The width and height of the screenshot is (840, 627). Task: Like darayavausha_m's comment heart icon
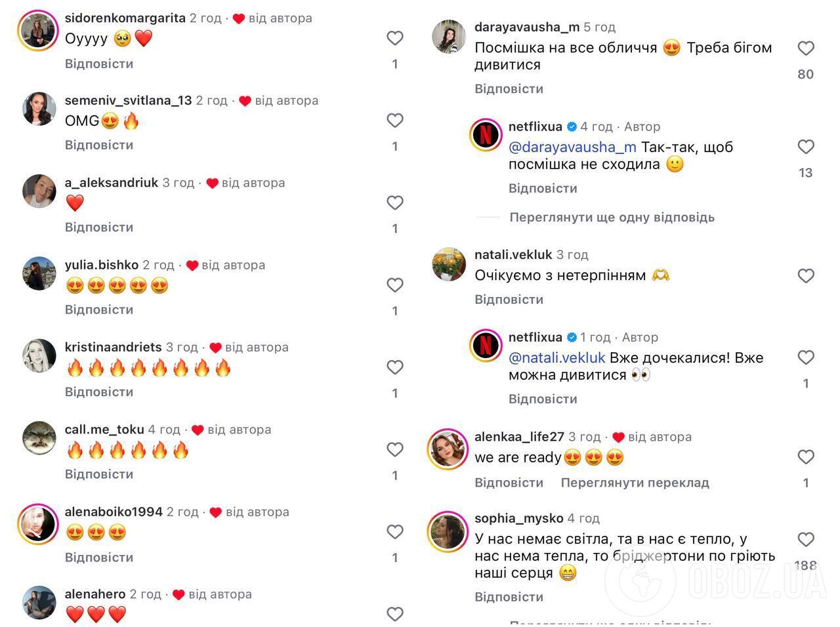click(x=806, y=49)
